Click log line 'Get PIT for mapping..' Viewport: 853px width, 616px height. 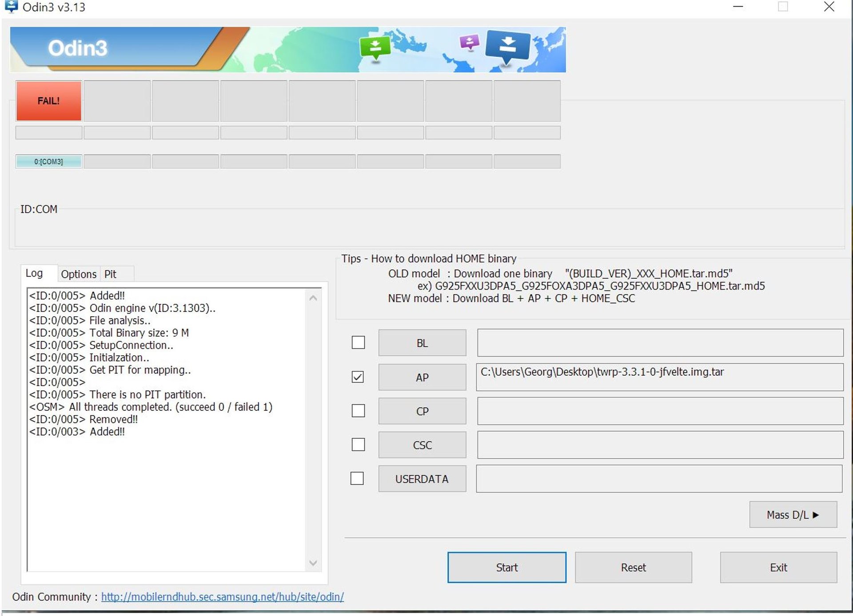(x=110, y=370)
